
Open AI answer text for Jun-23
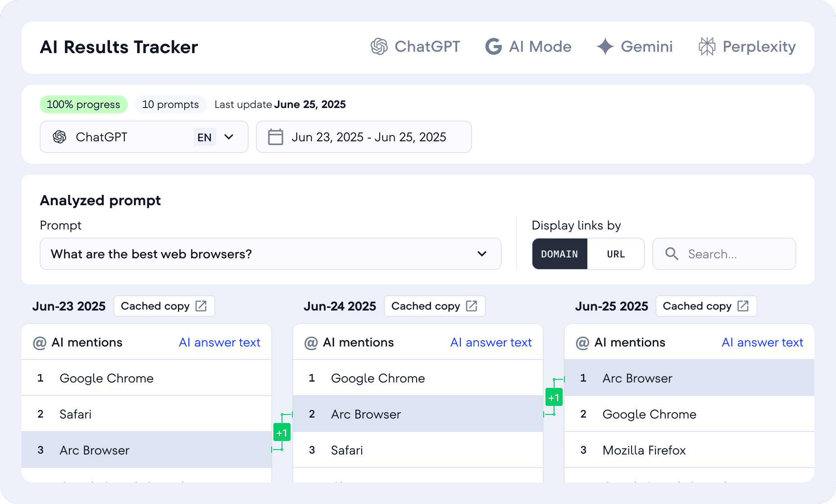[220, 342]
